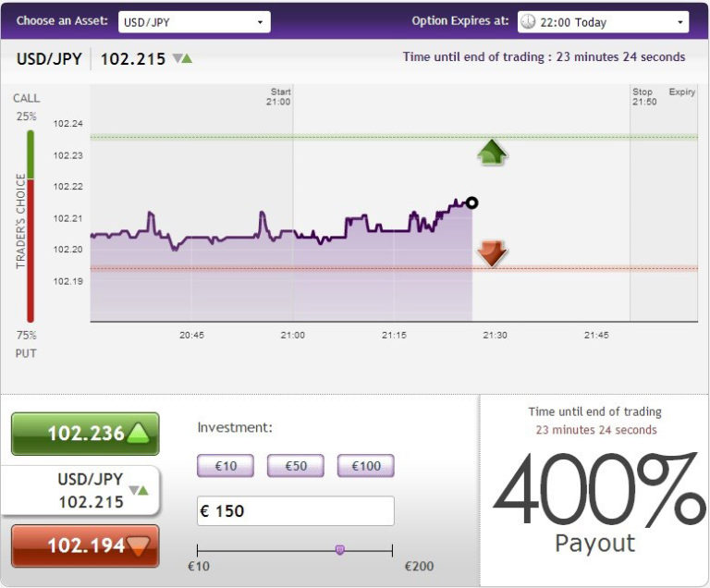
Task: Click the up/down trend arrows beside header price
Action: (183, 58)
